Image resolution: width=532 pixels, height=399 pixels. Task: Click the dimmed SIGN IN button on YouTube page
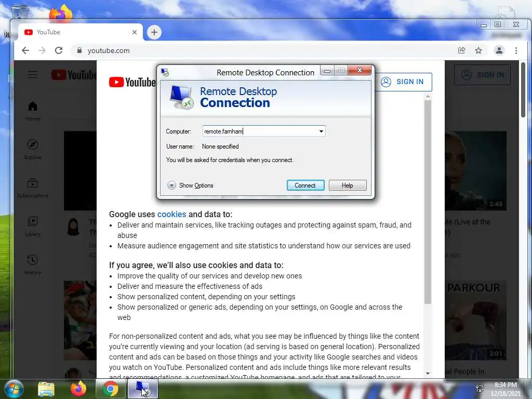pyautogui.click(x=482, y=75)
